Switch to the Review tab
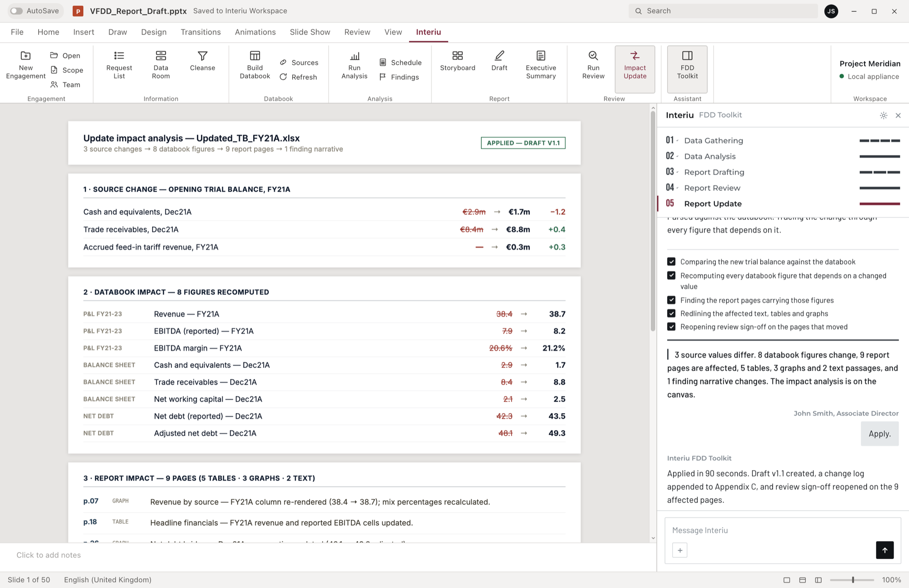The width and height of the screenshot is (909, 588). [357, 32]
